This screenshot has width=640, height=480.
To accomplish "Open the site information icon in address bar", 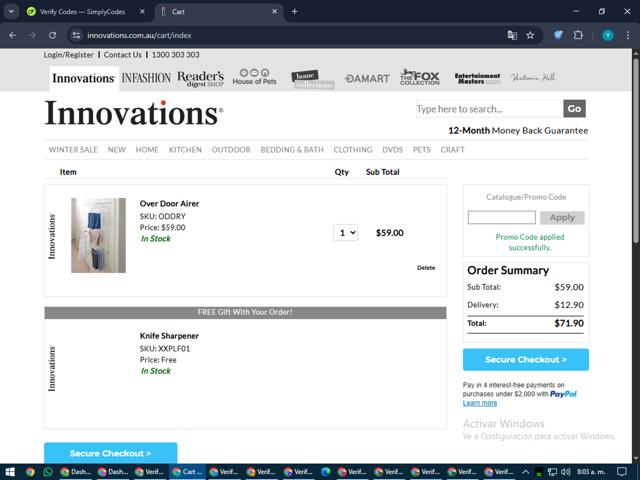I will (x=76, y=36).
